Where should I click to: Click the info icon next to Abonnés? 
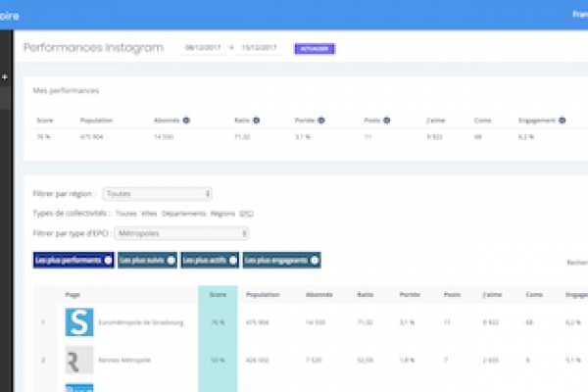click(186, 121)
